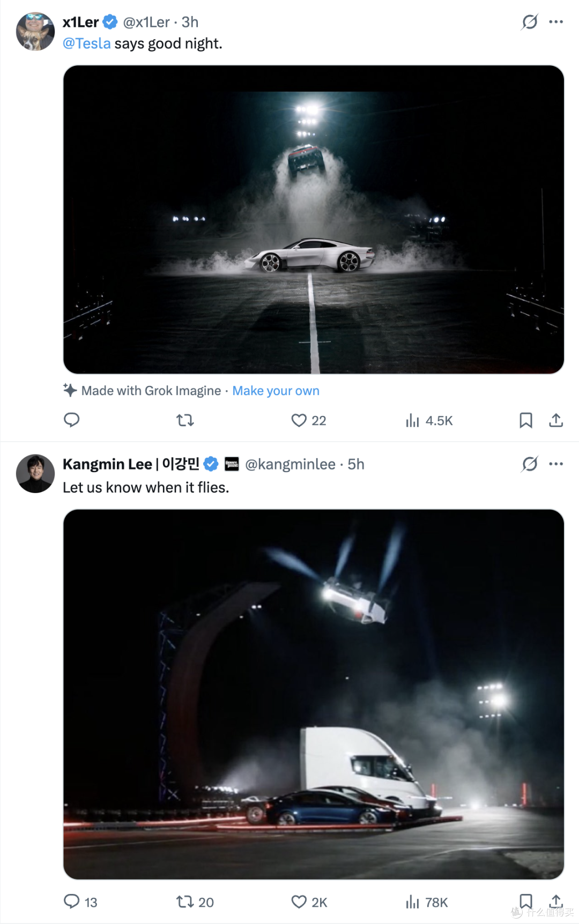Screen dimensions: 579x924
Task: Open the @Tesla mention link
Action: pyautogui.click(x=87, y=43)
